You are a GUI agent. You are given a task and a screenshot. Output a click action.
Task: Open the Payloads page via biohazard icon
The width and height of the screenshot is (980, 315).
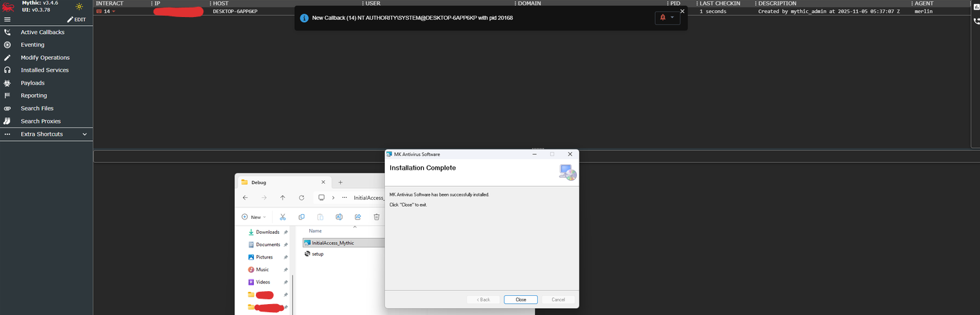(x=8, y=83)
